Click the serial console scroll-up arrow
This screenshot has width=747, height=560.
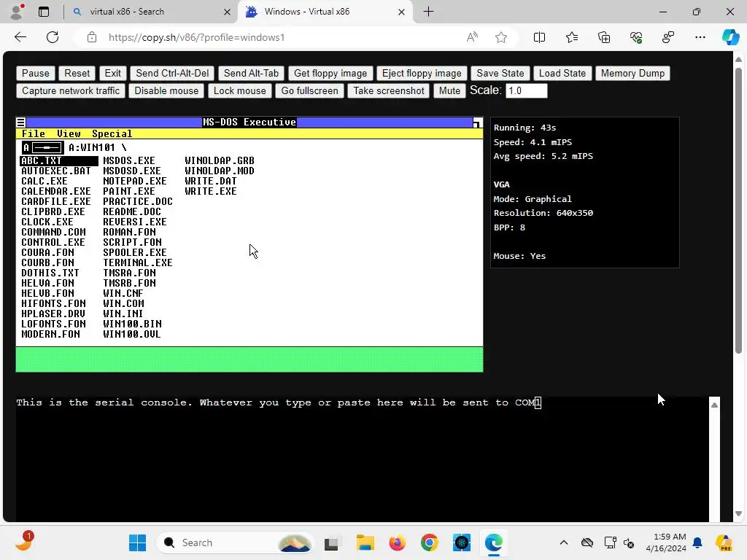(714, 405)
